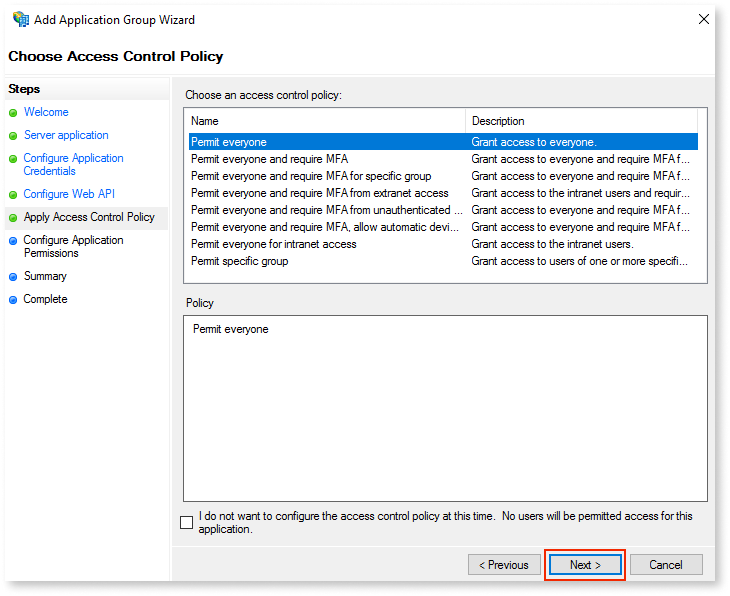Select Permit everyone and require MFA policy

(443, 159)
